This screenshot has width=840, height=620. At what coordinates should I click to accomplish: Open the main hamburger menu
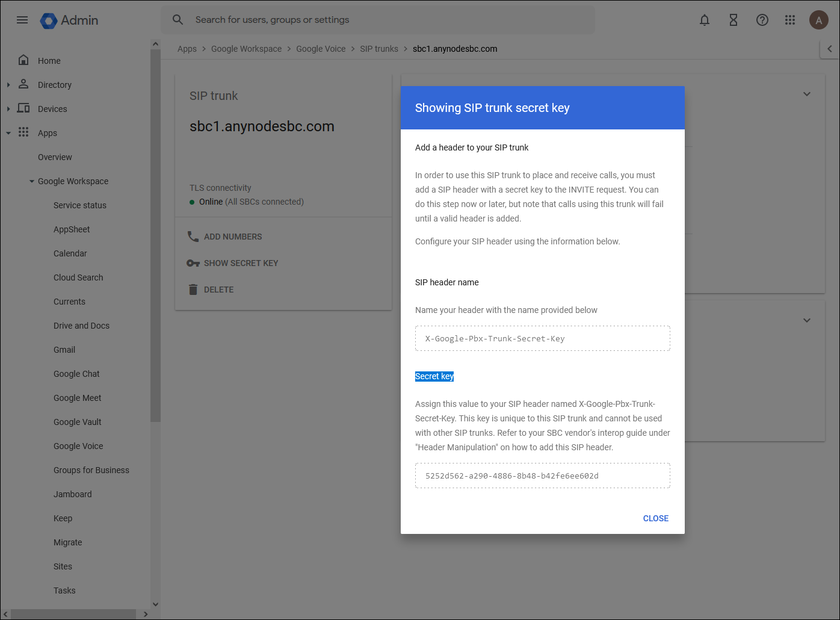pyautogui.click(x=22, y=20)
